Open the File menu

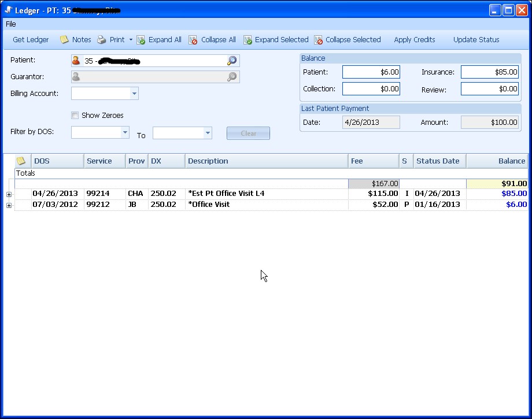[x=10, y=24]
